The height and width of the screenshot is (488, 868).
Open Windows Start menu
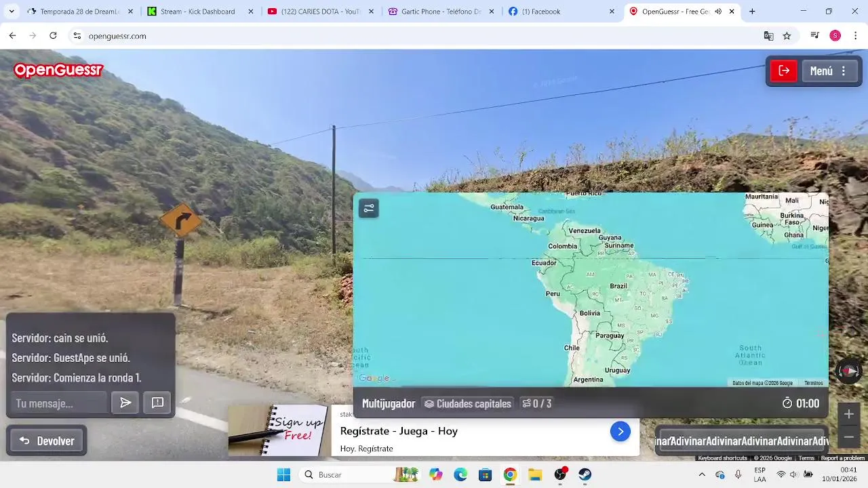[x=283, y=474]
